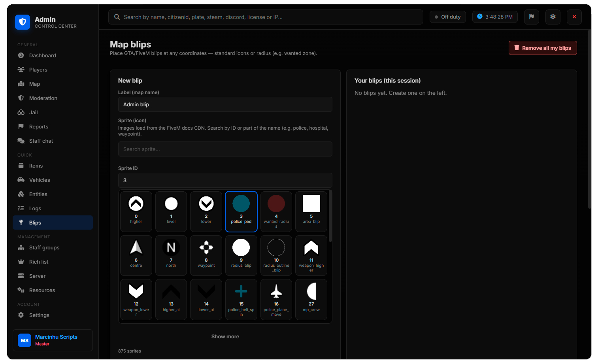Open account Settings
The width and height of the screenshot is (598, 364).
coord(53,315)
